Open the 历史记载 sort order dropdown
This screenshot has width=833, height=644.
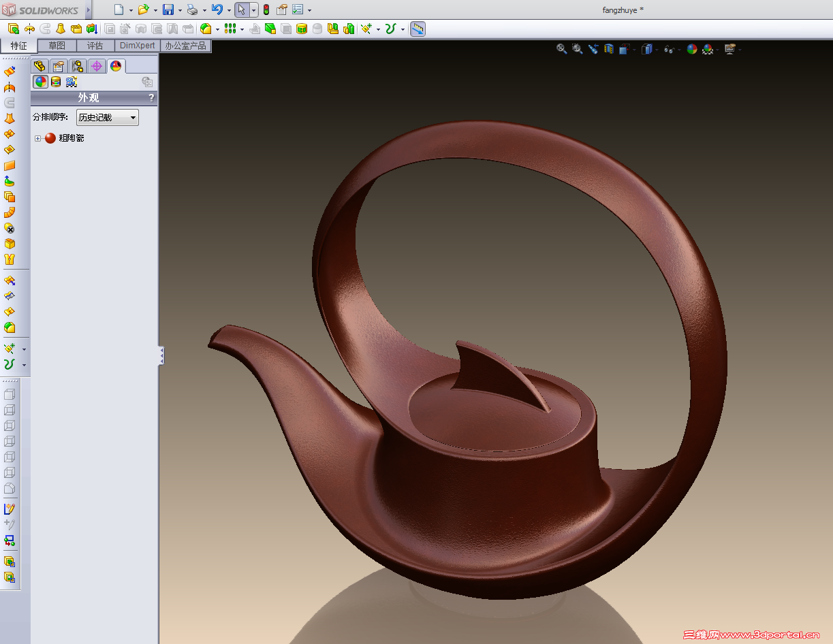coord(107,117)
